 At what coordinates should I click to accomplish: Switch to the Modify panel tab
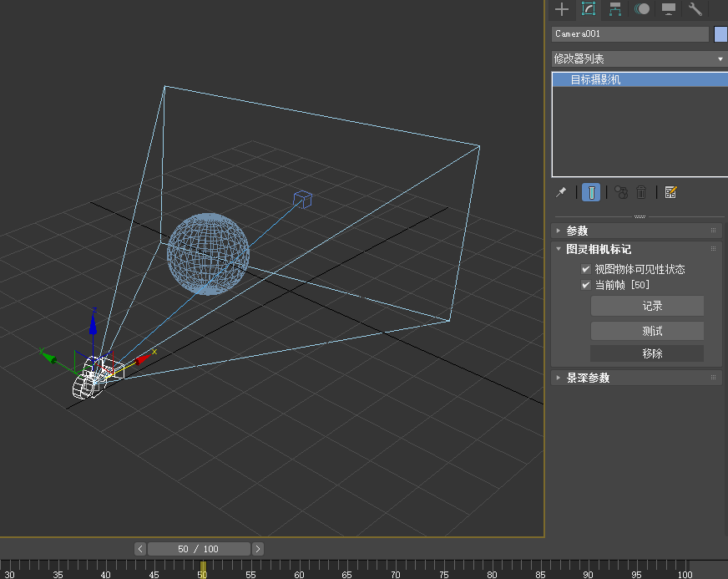[x=589, y=9]
